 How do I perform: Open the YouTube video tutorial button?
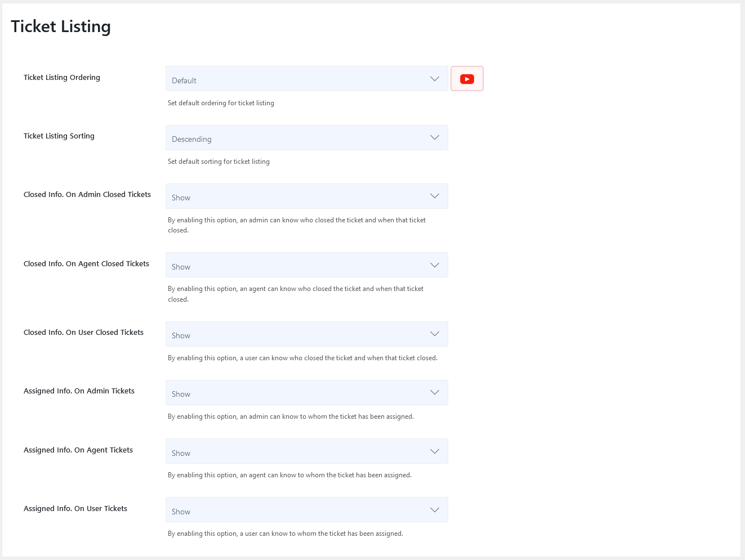point(467,79)
